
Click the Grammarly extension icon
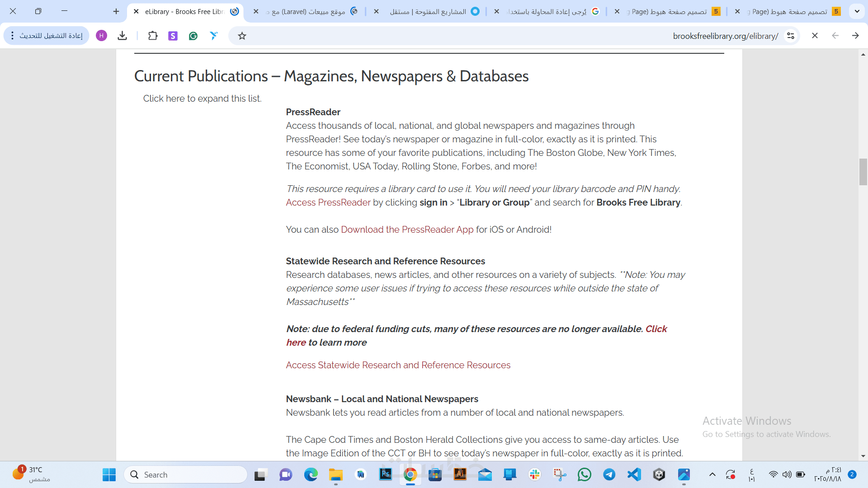[193, 36]
